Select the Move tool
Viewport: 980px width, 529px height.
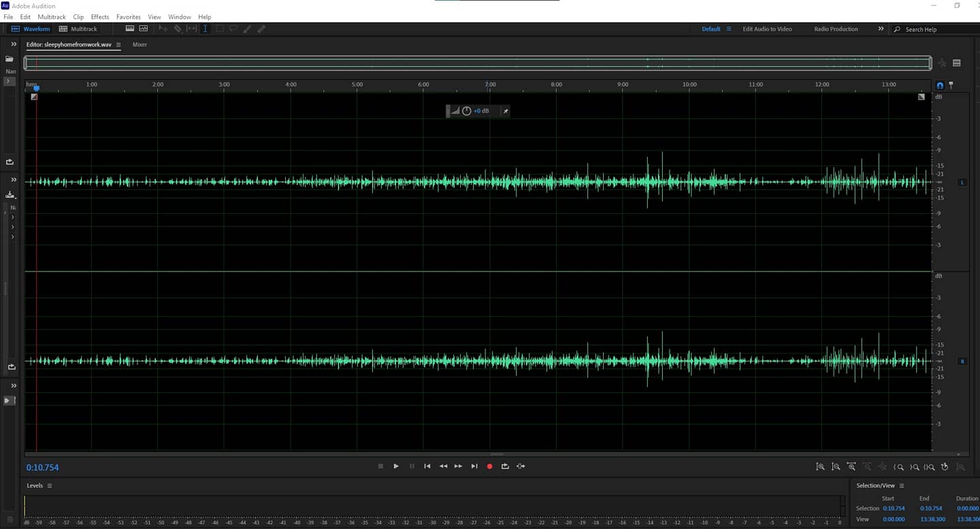163,29
